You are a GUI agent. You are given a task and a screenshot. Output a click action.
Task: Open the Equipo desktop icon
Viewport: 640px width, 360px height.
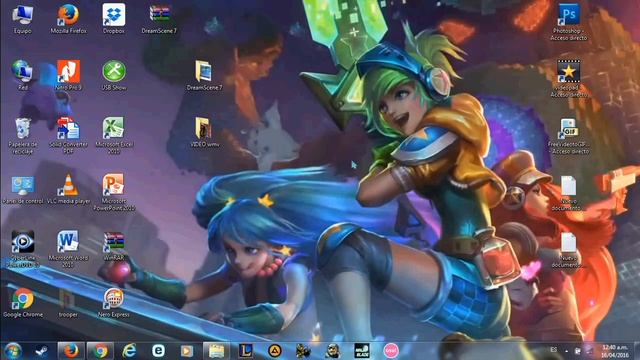[x=23, y=19]
